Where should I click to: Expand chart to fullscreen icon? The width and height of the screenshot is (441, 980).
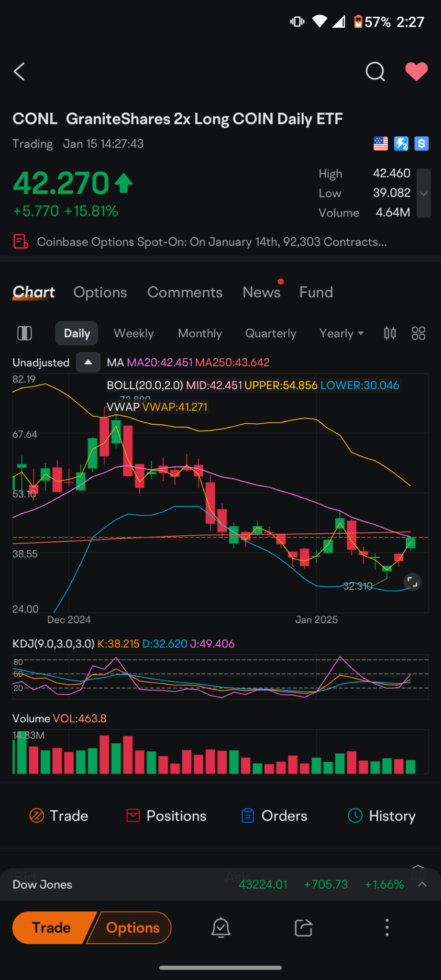(x=412, y=582)
